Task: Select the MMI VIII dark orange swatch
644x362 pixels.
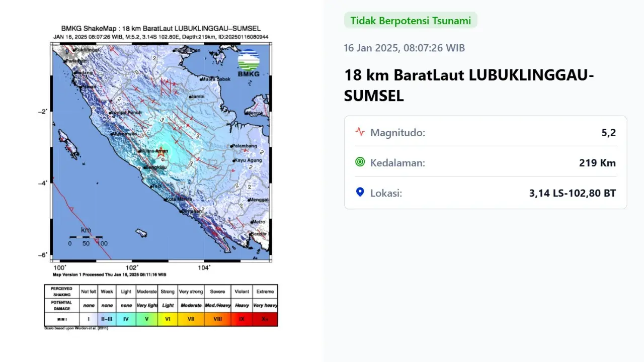Action: (x=217, y=319)
